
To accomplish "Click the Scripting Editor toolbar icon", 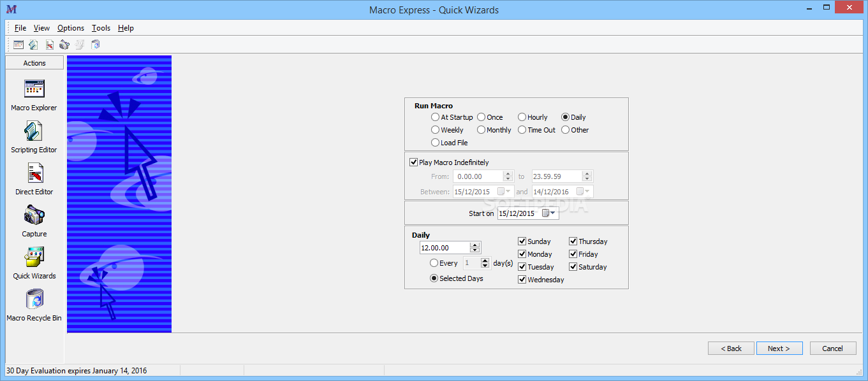I will 33,45.
